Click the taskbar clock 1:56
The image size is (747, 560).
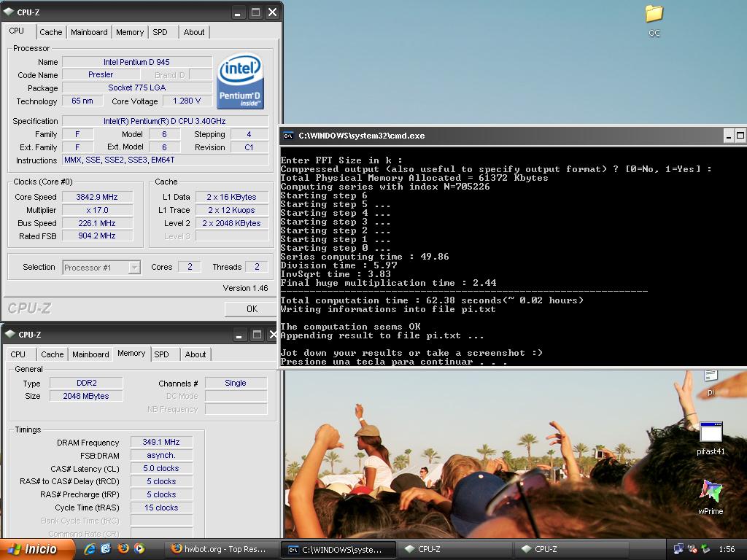727,549
